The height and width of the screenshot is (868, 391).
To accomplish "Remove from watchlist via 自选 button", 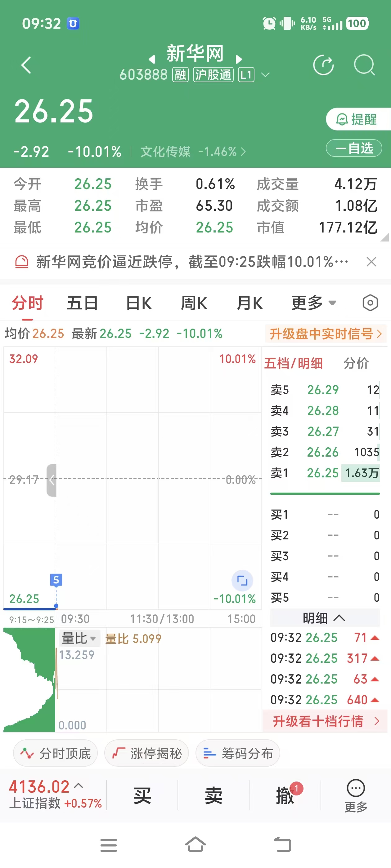I will pyautogui.click(x=353, y=148).
